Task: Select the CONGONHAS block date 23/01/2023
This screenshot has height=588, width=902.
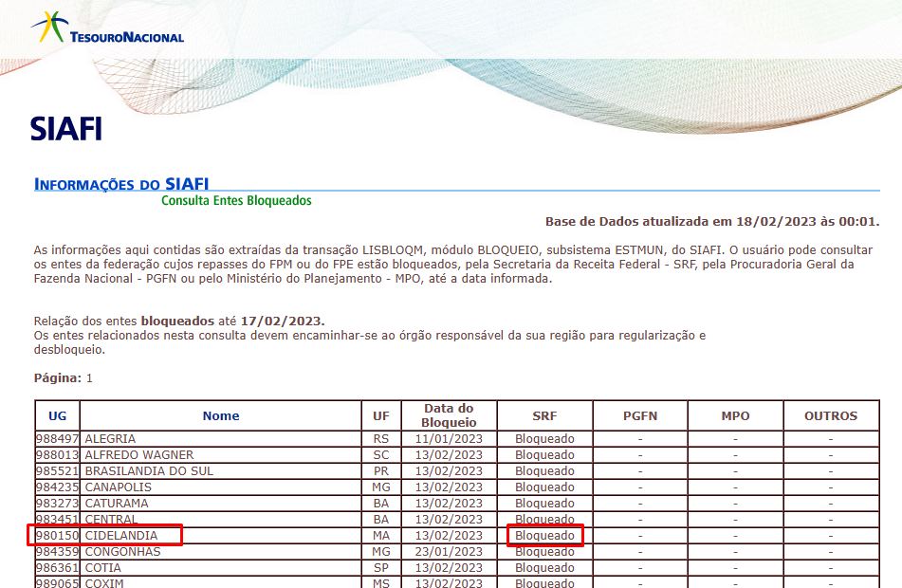Action: tap(449, 552)
